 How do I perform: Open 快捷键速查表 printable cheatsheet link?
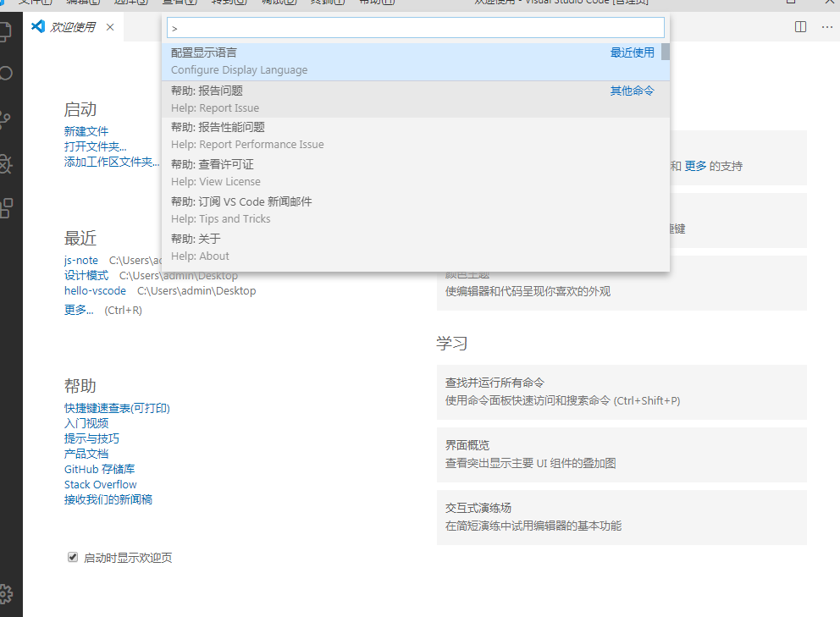[117, 408]
